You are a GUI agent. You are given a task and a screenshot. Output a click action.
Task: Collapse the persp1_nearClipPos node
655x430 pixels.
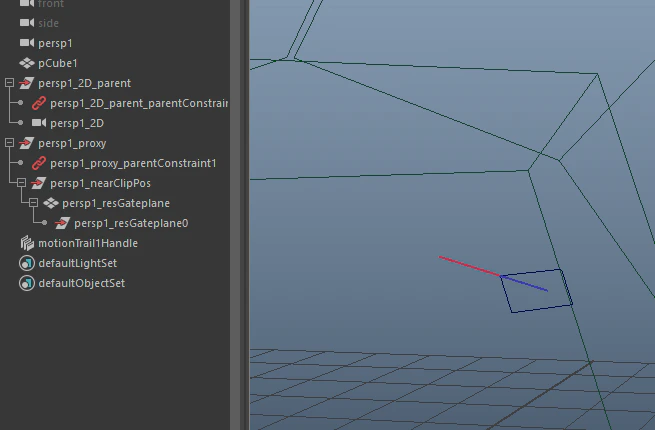[21, 183]
